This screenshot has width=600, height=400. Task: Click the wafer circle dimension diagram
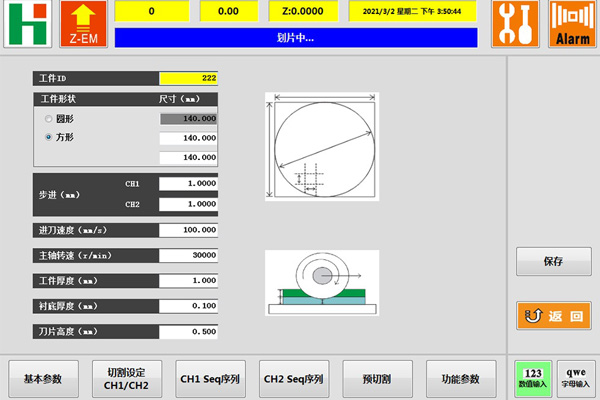(x=321, y=146)
